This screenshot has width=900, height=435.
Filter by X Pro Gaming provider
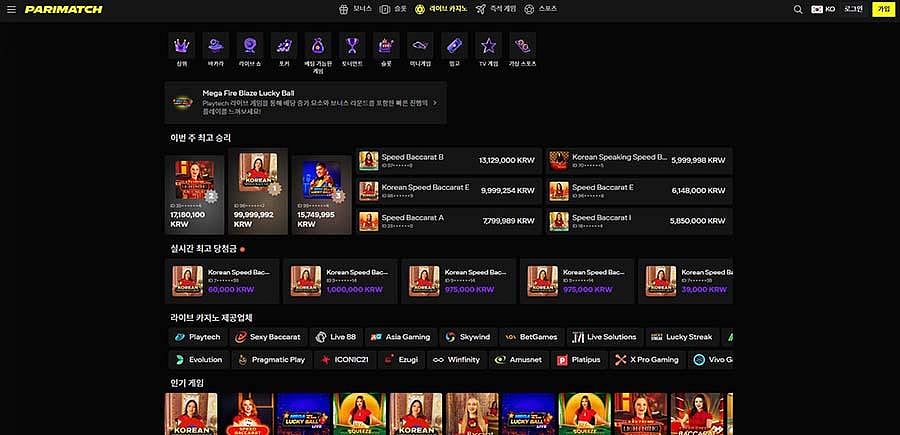pos(647,360)
